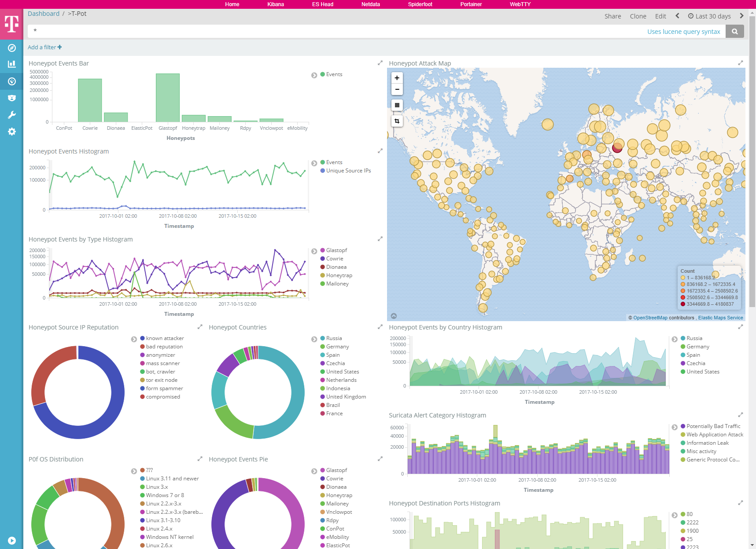Open Management gear icon in sidebar

pyautogui.click(x=12, y=132)
